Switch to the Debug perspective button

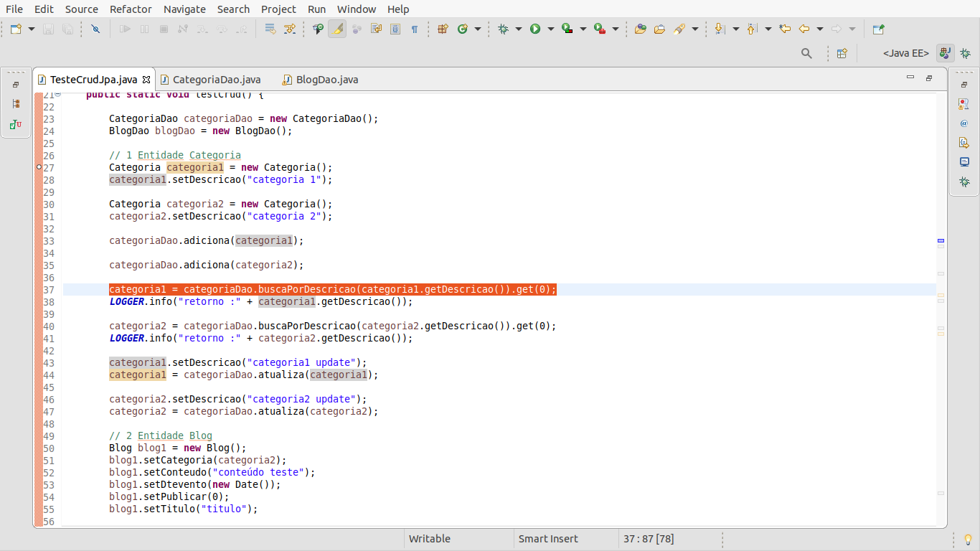click(x=966, y=53)
